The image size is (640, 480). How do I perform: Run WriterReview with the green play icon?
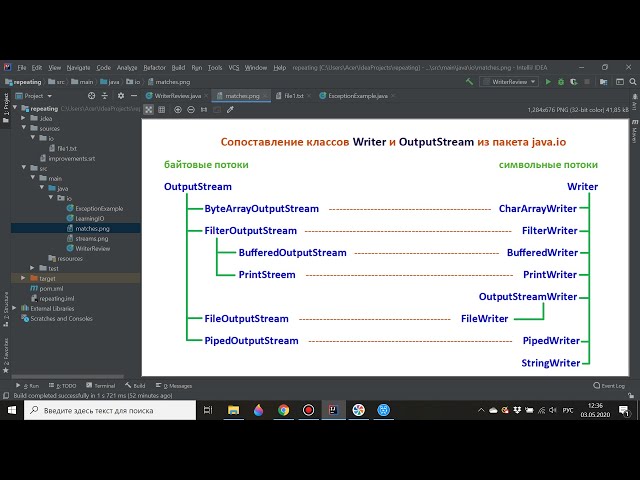click(x=548, y=81)
